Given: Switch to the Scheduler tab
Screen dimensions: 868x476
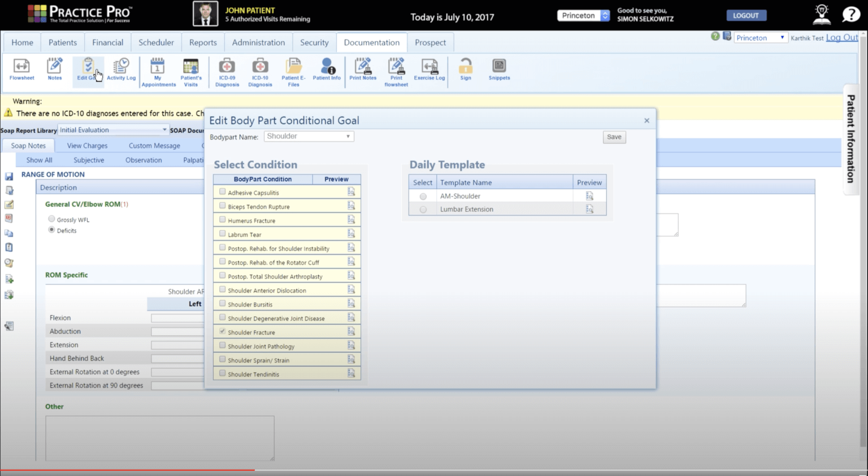Looking at the screenshot, I should pos(156,42).
